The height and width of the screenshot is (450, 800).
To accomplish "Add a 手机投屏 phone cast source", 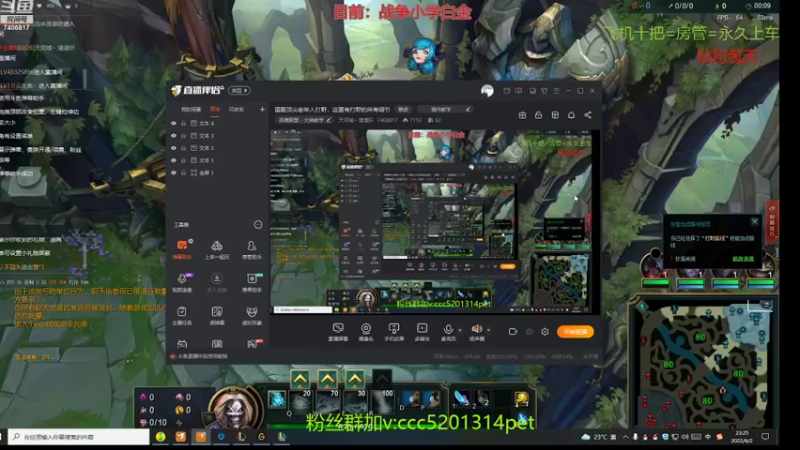I will point(394,332).
